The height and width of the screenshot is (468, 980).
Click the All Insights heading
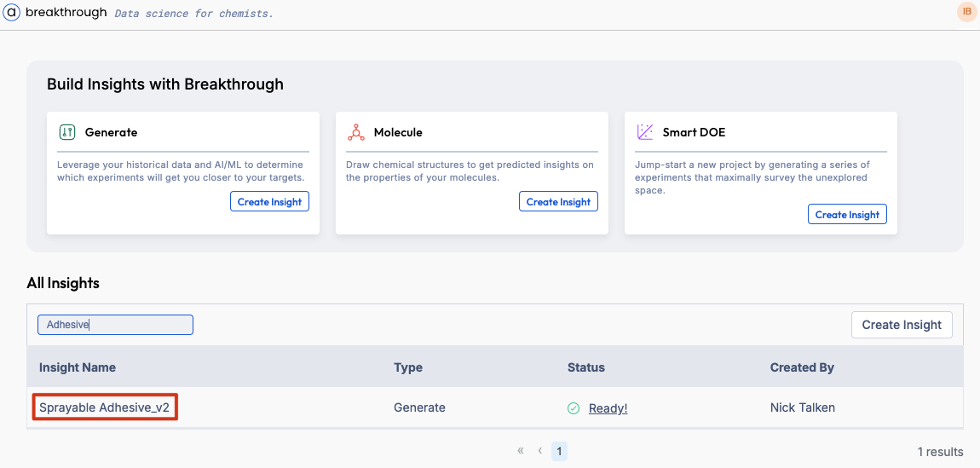tap(63, 283)
